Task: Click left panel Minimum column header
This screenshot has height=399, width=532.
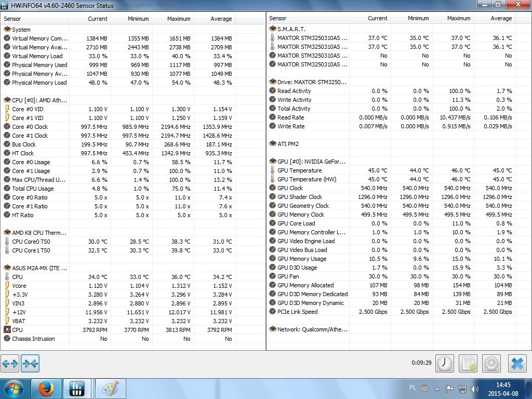Action: click(131, 19)
